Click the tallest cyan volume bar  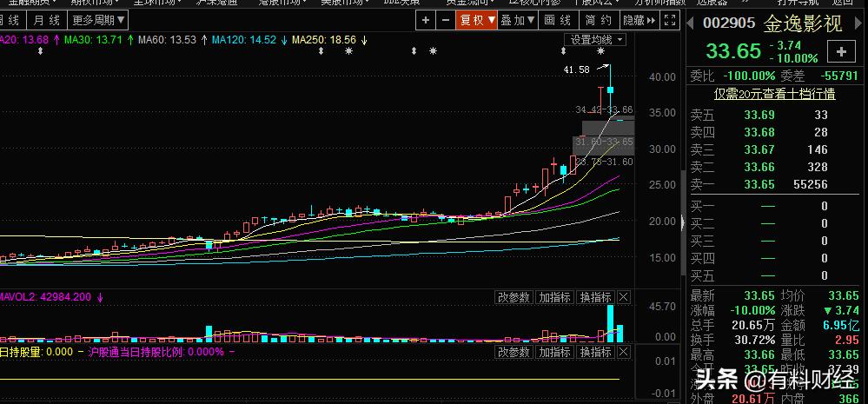(611, 323)
